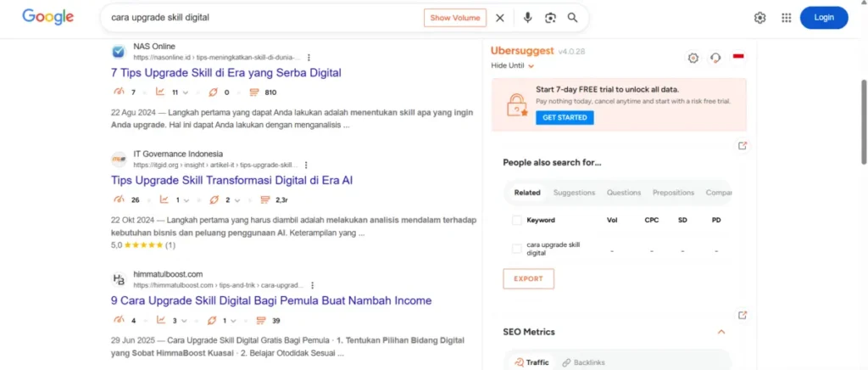
Task: Click traffic chart icon on NAS Online result
Action: (160, 92)
